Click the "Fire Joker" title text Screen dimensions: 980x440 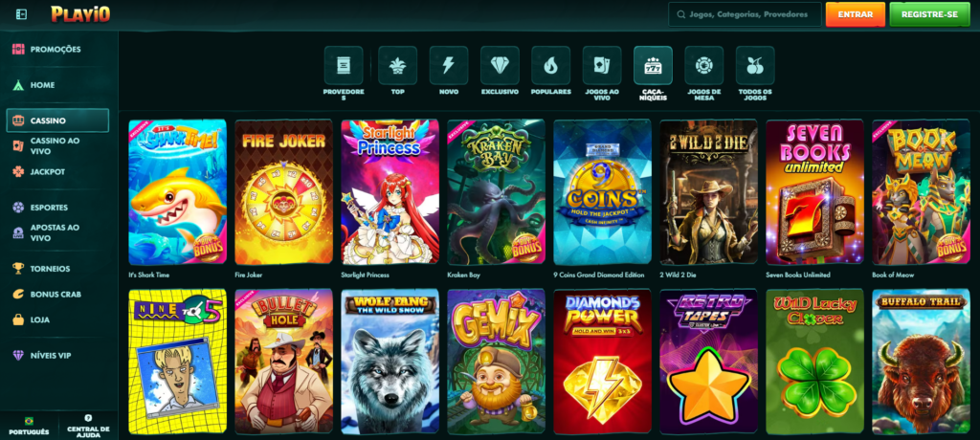coord(249,275)
